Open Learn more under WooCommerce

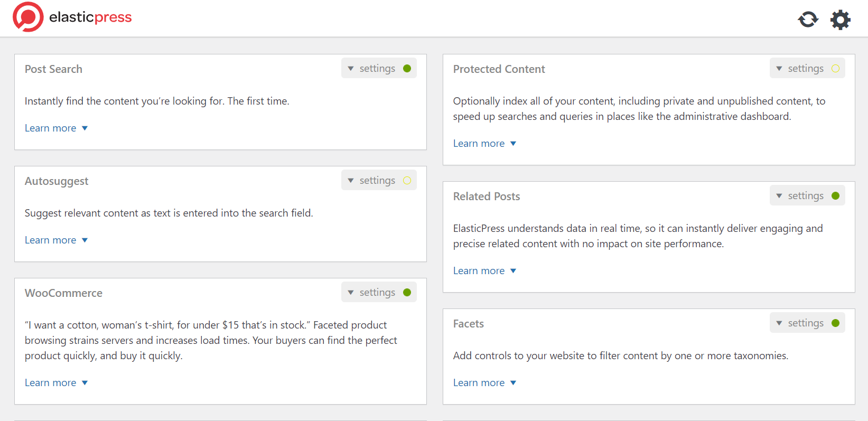click(x=56, y=382)
